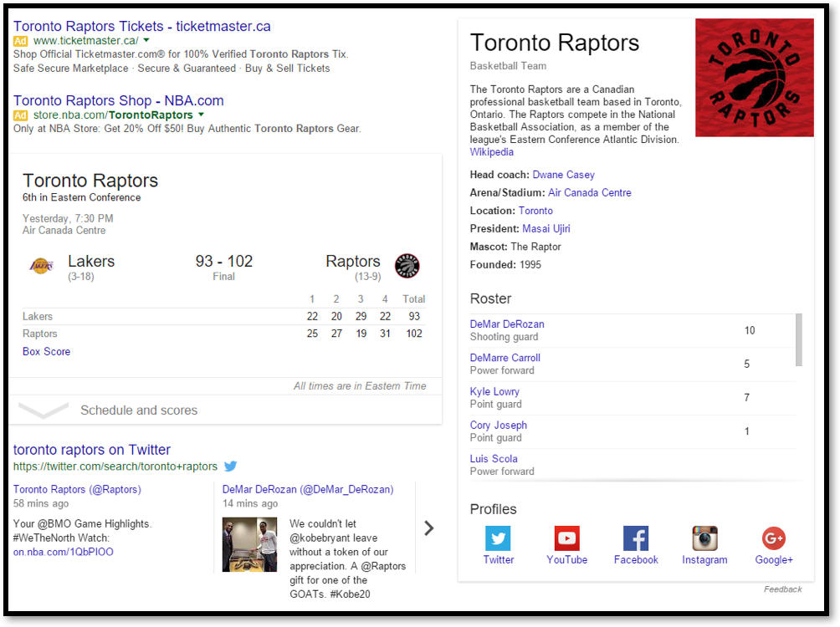Click the Facebook profile label
The width and height of the screenshot is (840, 627).
pos(636,559)
